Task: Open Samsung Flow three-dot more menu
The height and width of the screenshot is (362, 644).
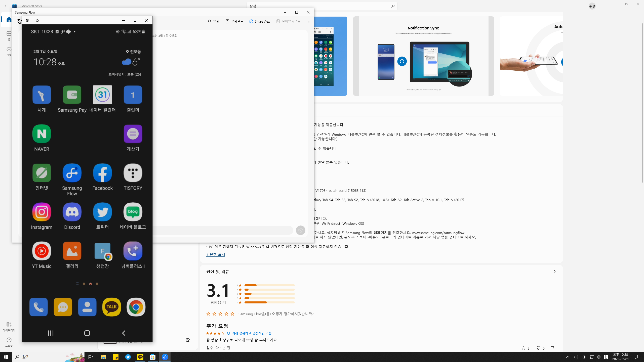Action: coord(309,21)
